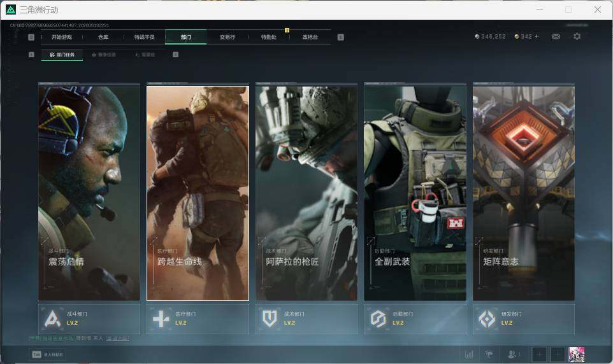The height and width of the screenshot is (364, 613).
Task: Click the 战术部门 shield emblem icon
Action: (x=270, y=319)
